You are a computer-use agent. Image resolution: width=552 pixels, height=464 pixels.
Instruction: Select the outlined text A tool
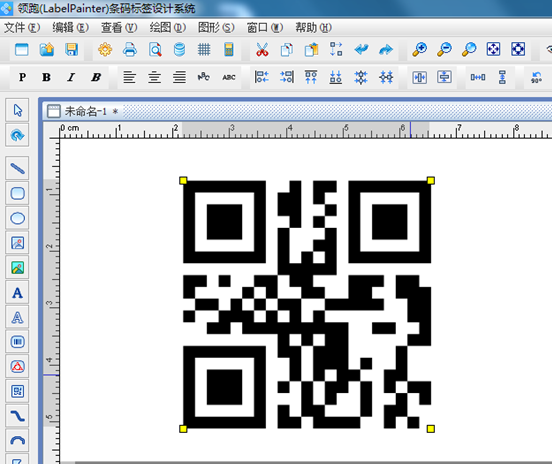point(17,317)
